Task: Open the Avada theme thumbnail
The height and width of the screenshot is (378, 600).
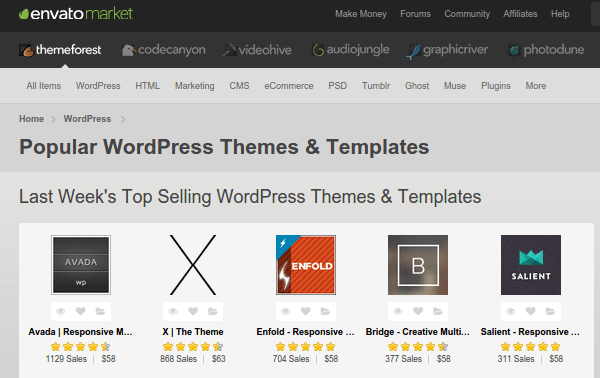Action: (x=81, y=265)
